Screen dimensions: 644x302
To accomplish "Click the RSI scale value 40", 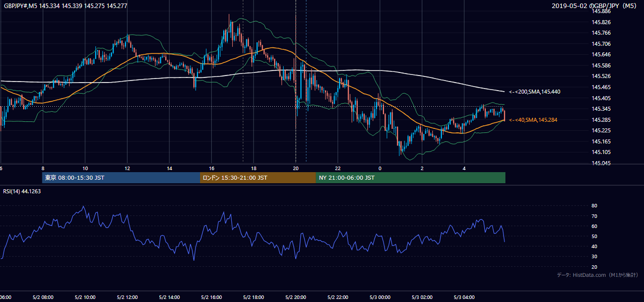I will pyautogui.click(x=594, y=246).
